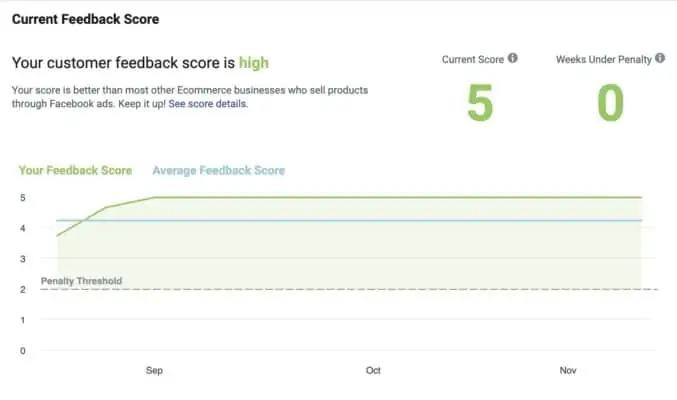The width and height of the screenshot is (677, 400).
Task: Click the dashed penalty threshold line
Action: (x=400, y=289)
